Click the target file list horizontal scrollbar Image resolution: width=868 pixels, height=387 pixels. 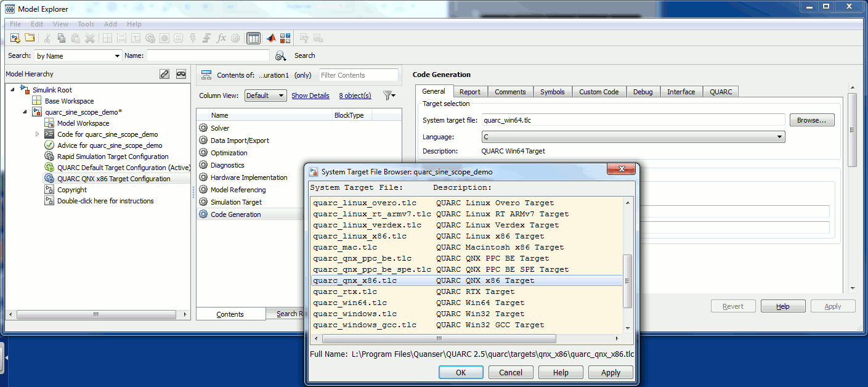439,339
